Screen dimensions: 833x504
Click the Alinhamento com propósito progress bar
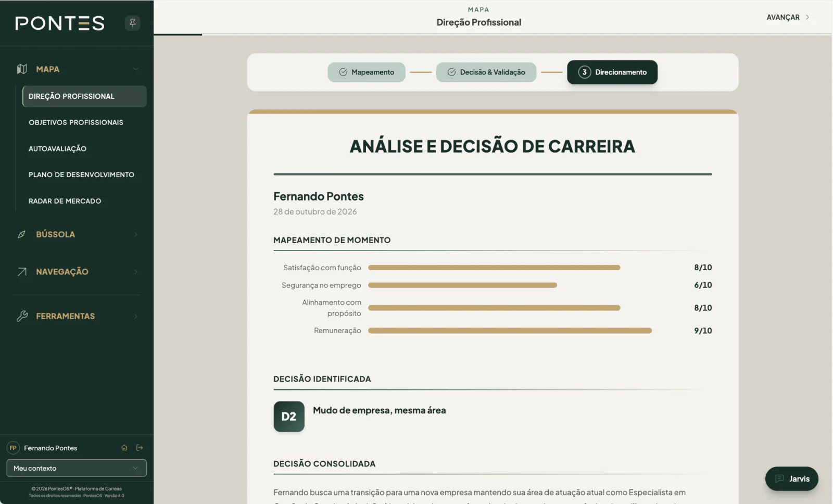494,308
